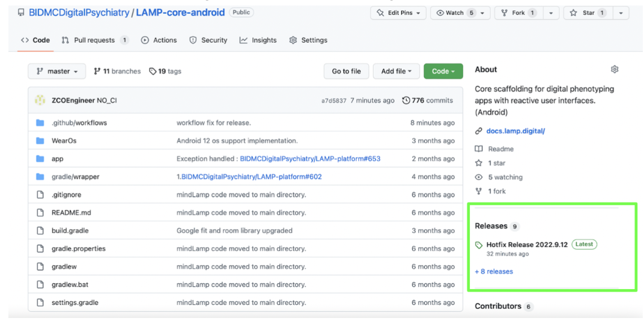Open 'Android 12 os support implementation.' commit
This screenshot has height=321, width=644.
click(237, 141)
